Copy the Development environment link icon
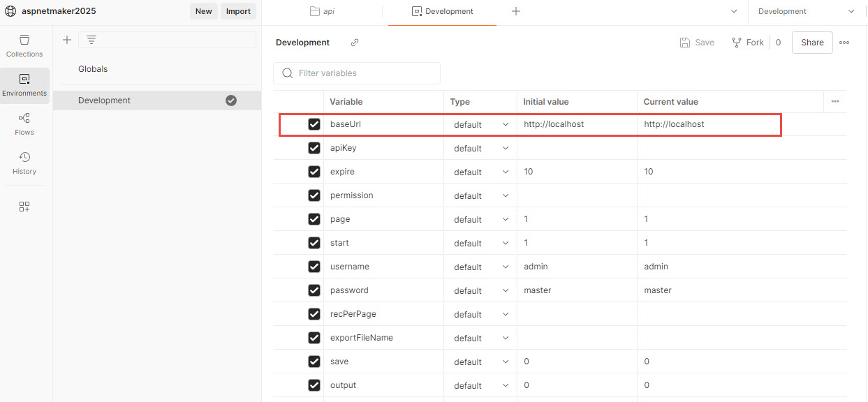 [355, 43]
